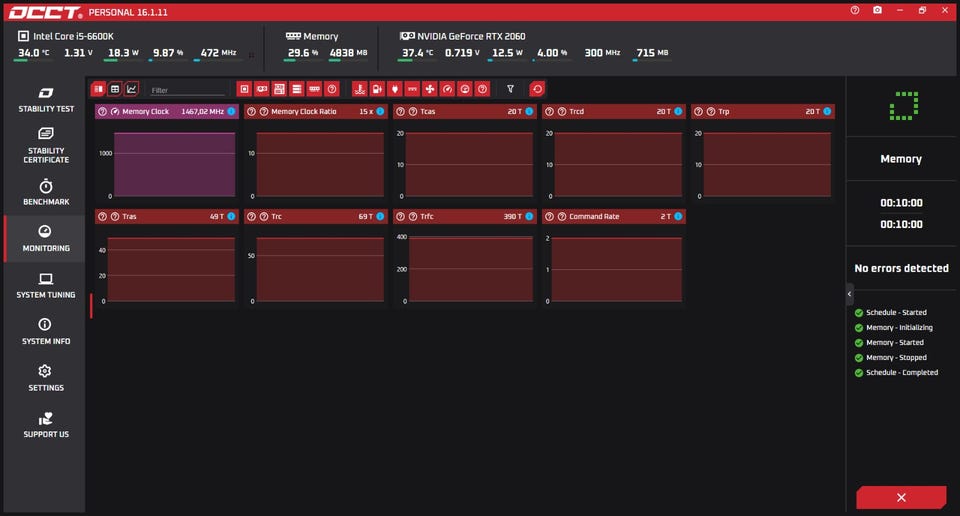
Task: Switch to the table layout view icon
Action: (114, 89)
